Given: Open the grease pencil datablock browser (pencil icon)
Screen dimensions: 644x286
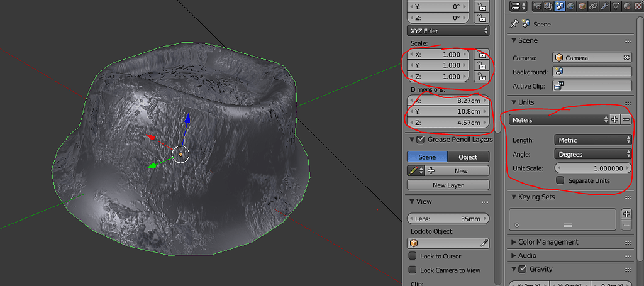Looking at the screenshot, I should (416, 171).
